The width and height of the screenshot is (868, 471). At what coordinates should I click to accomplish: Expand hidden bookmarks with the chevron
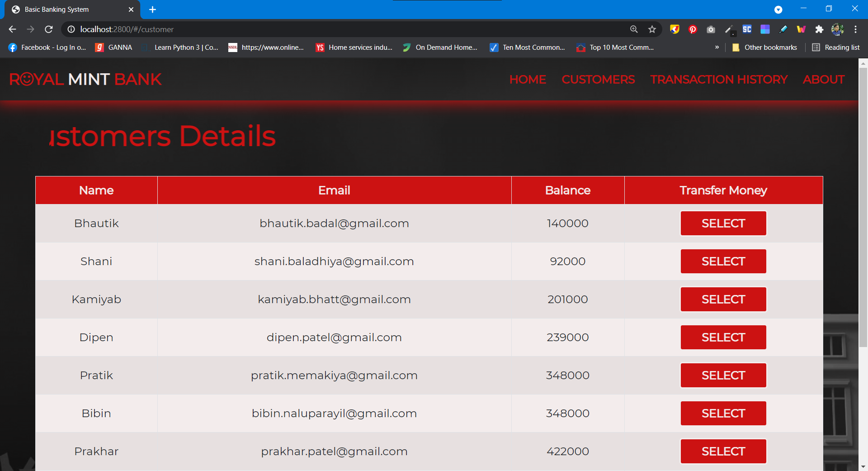[717, 47]
